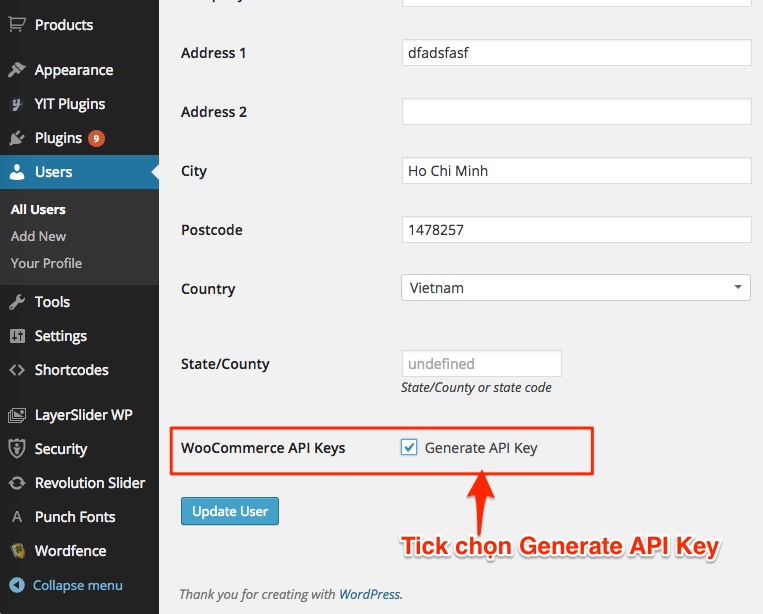The width and height of the screenshot is (763, 614).
Task: Click the Revolution Slider refresh icon
Action: pos(17,483)
